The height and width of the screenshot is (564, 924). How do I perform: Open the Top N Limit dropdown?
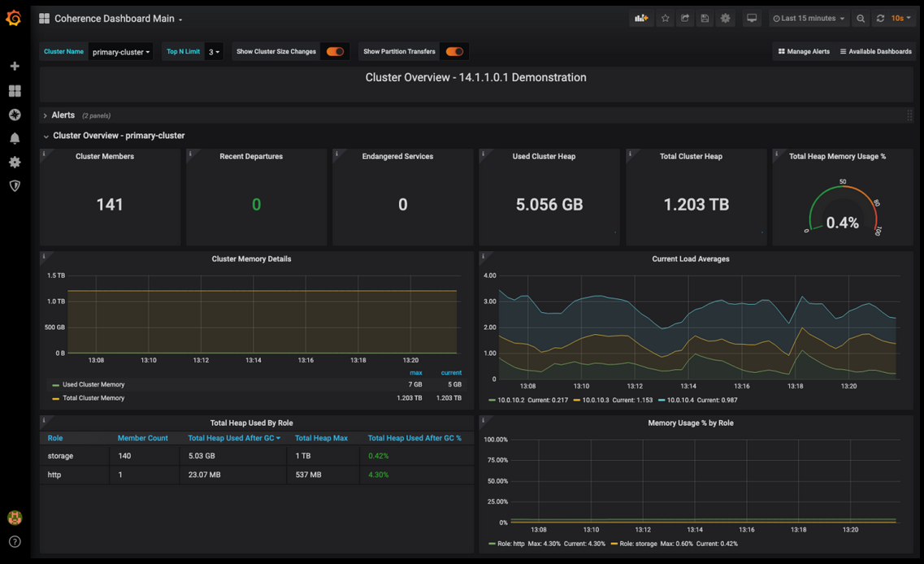tap(213, 51)
